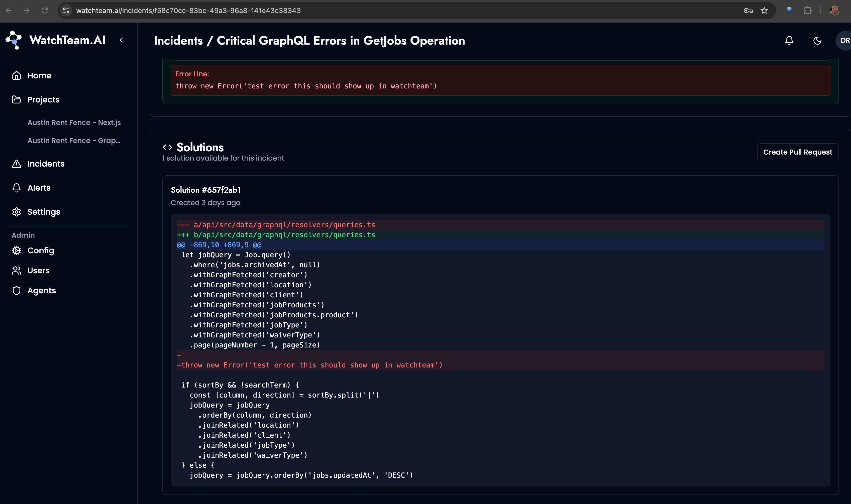The image size is (851, 504).
Task: Toggle dark mode moon icon
Action: pos(817,41)
